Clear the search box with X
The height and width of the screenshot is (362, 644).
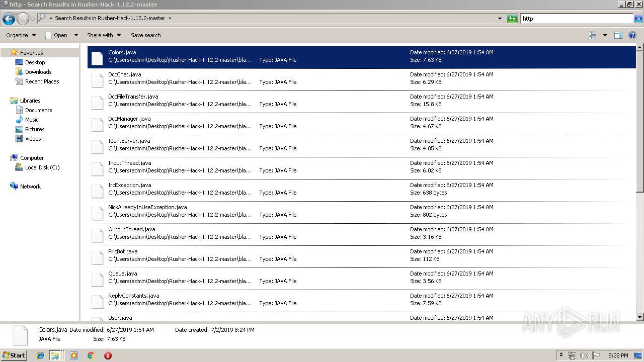pos(638,19)
